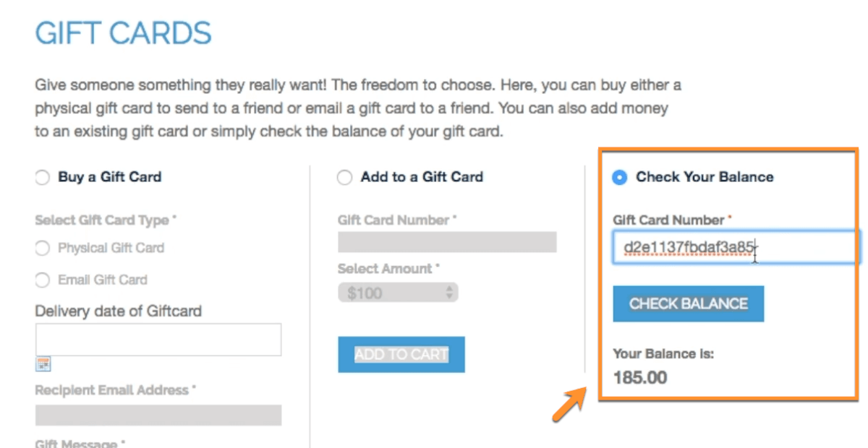Click the up/down arrows of the amount selector

point(449,293)
